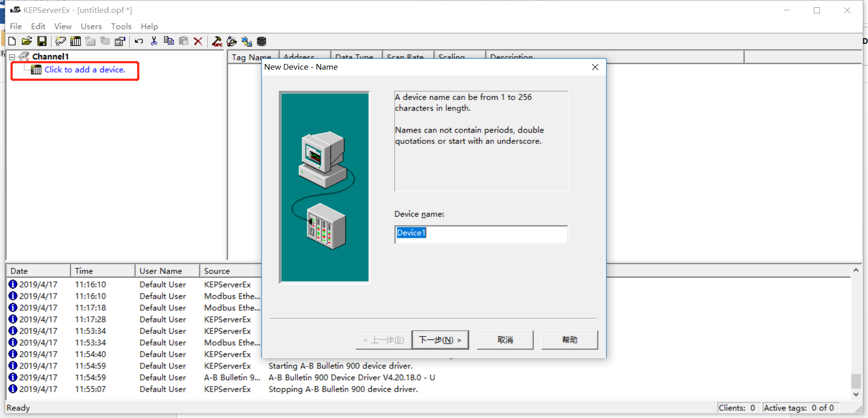Open the Help menu

pos(149,26)
